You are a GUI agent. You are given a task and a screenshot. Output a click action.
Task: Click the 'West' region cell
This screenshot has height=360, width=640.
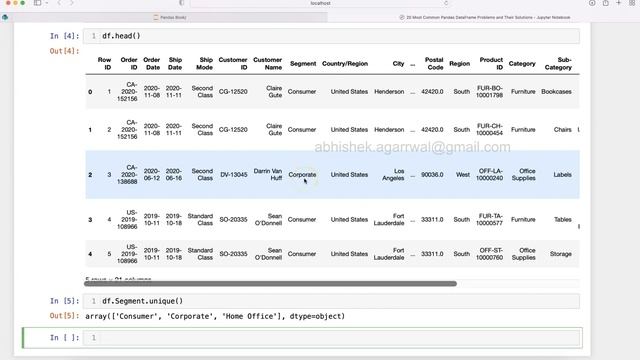pos(463,175)
